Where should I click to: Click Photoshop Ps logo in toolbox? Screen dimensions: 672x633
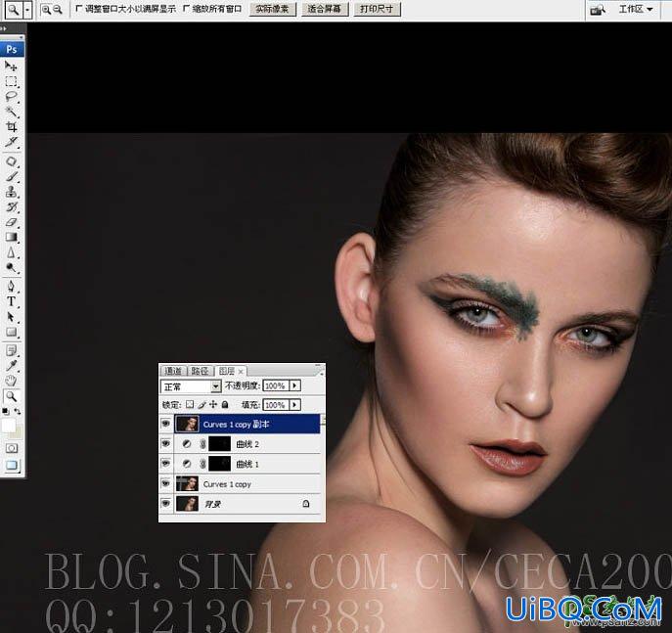pyautogui.click(x=12, y=49)
